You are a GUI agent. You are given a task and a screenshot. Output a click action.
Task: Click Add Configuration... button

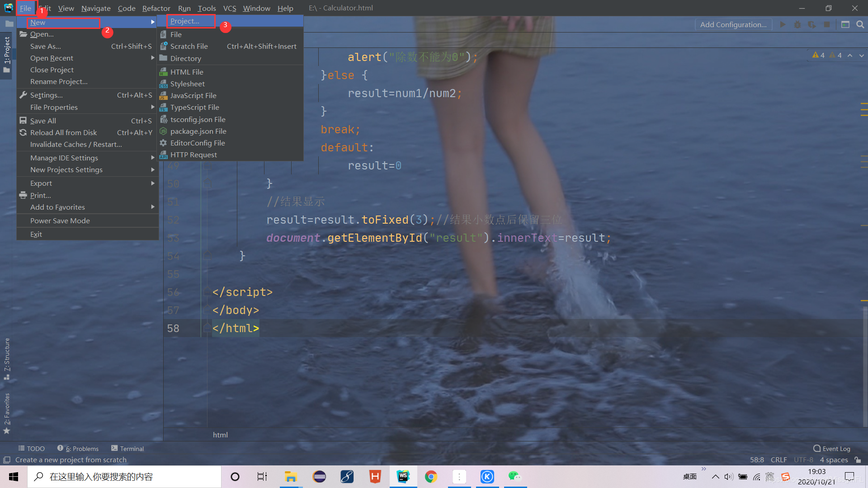click(733, 24)
